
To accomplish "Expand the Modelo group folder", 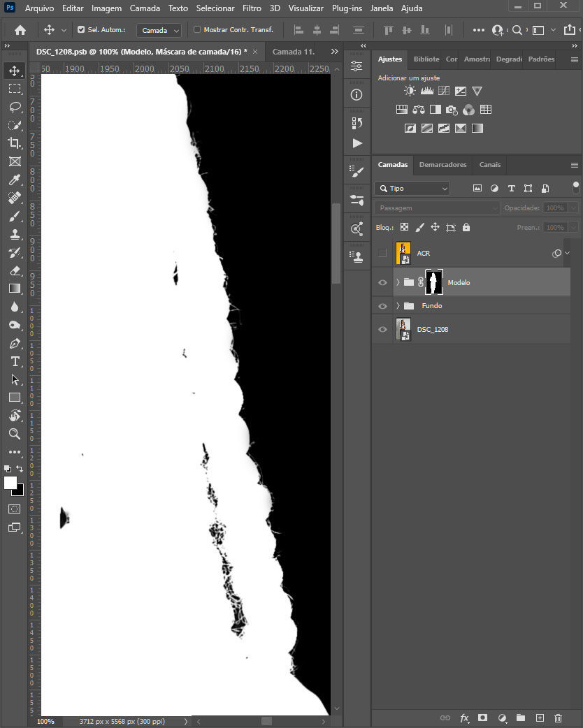I will click(398, 282).
